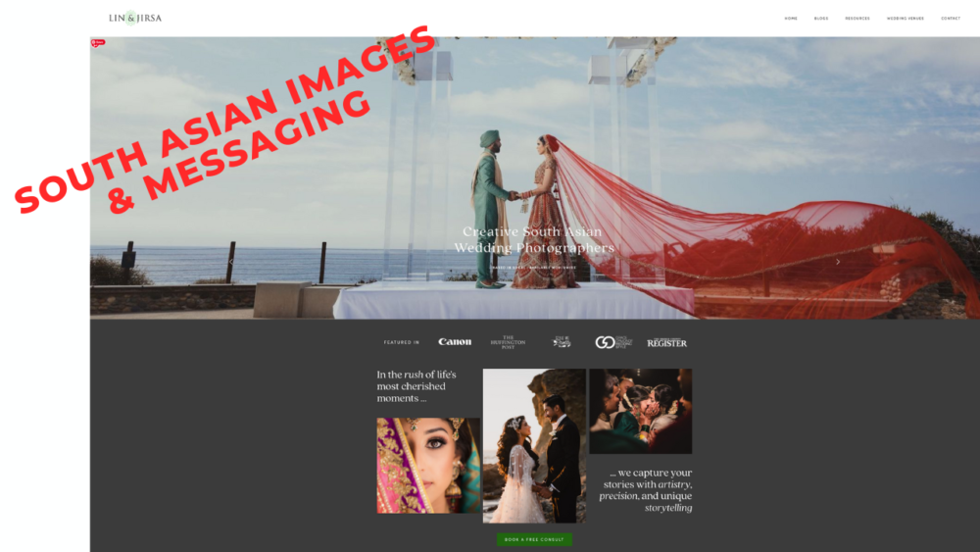Go to next hero slide arrow

[838, 262]
